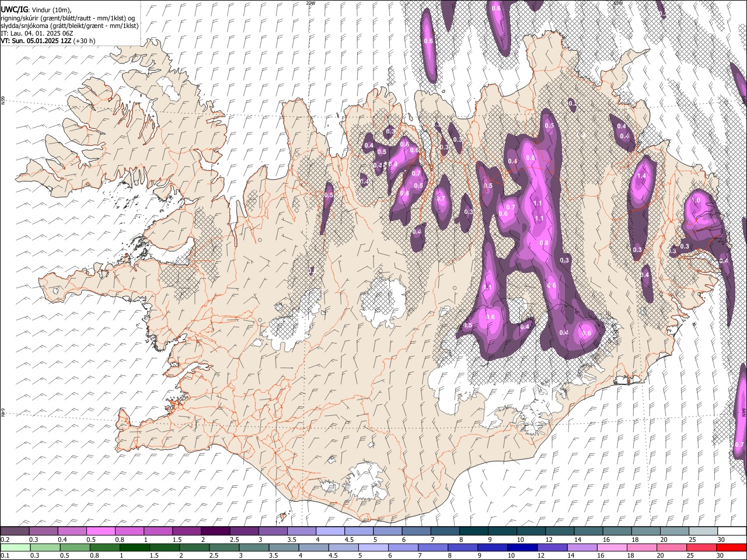Screen dimensions: 747x560
Task: Select lower legend's grey-green swatch labeled 3
Action: (254, 547)
